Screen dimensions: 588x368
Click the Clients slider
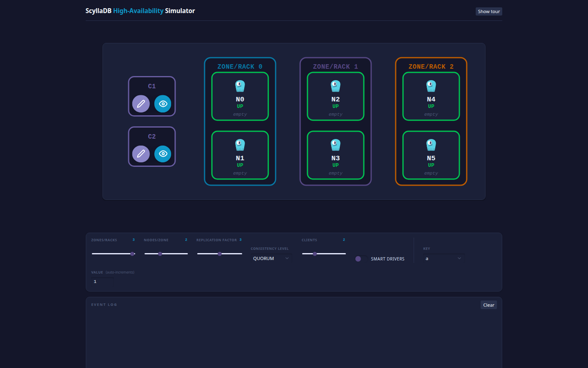324,254
